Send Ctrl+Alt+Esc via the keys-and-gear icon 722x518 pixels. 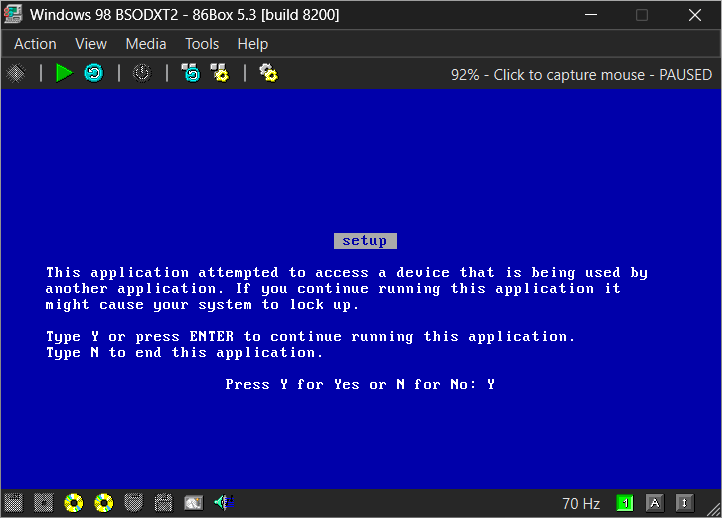220,73
